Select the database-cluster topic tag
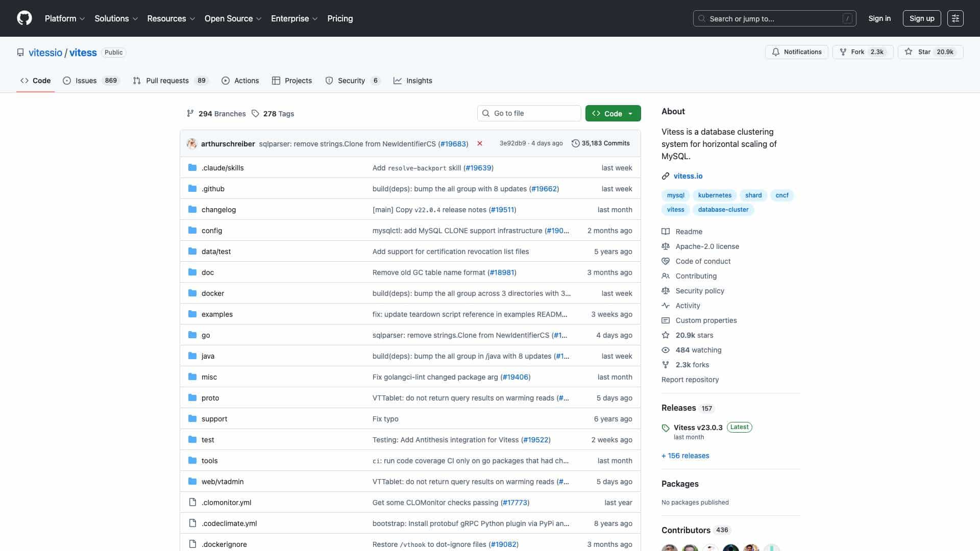The height and width of the screenshot is (551, 980). [x=723, y=210]
